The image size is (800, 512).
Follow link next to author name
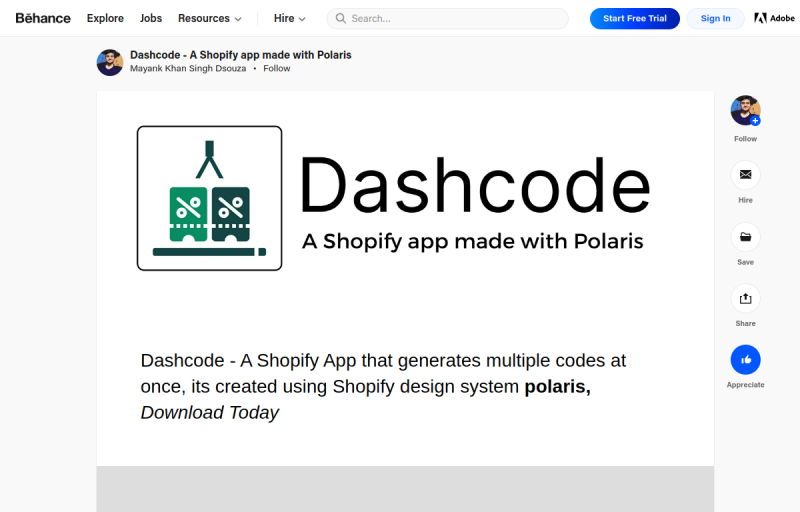click(x=277, y=68)
